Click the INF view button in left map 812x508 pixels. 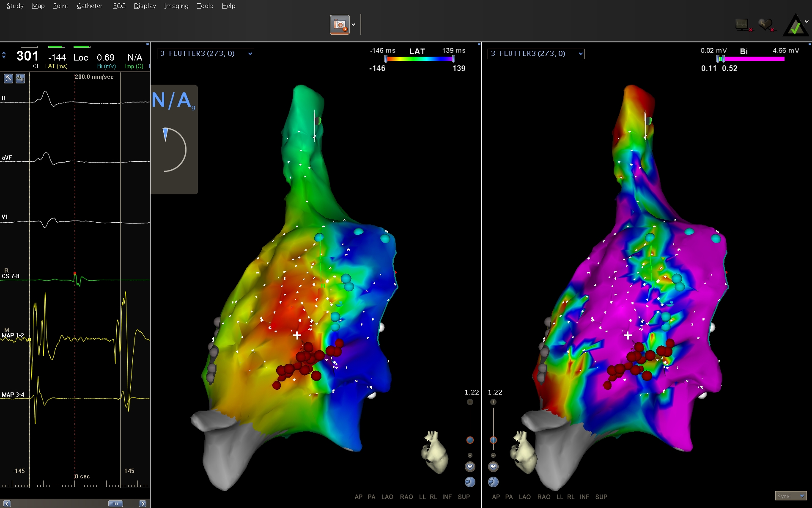pyautogui.click(x=447, y=497)
